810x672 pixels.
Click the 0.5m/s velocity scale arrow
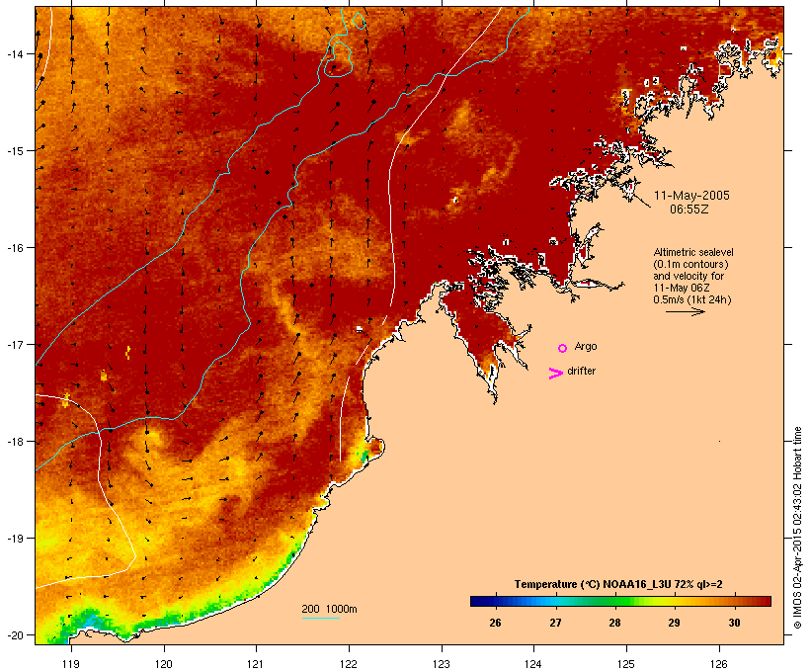pyautogui.click(x=686, y=311)
